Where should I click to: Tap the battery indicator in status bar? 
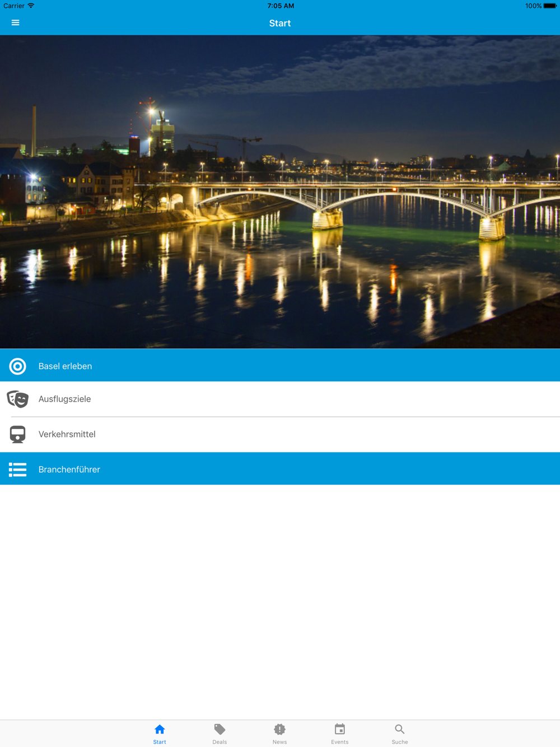click(550, 6)
